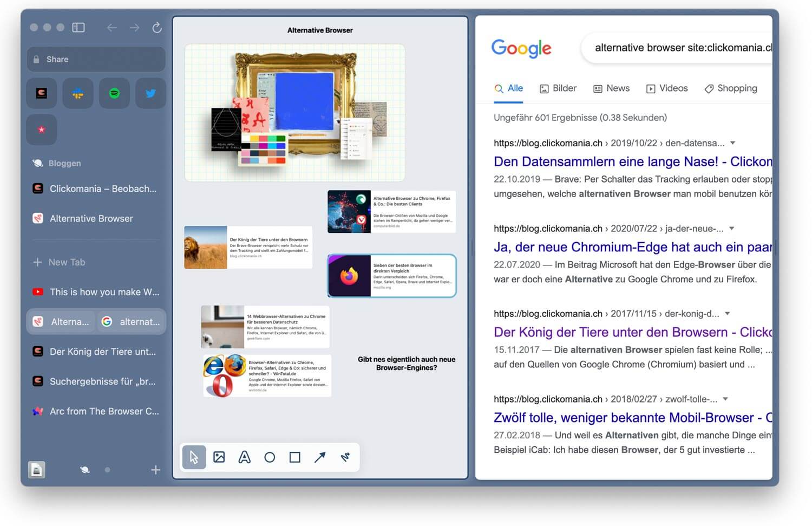Select the text tool in easel toolbar
812x526 pixels.
(244, 457)
